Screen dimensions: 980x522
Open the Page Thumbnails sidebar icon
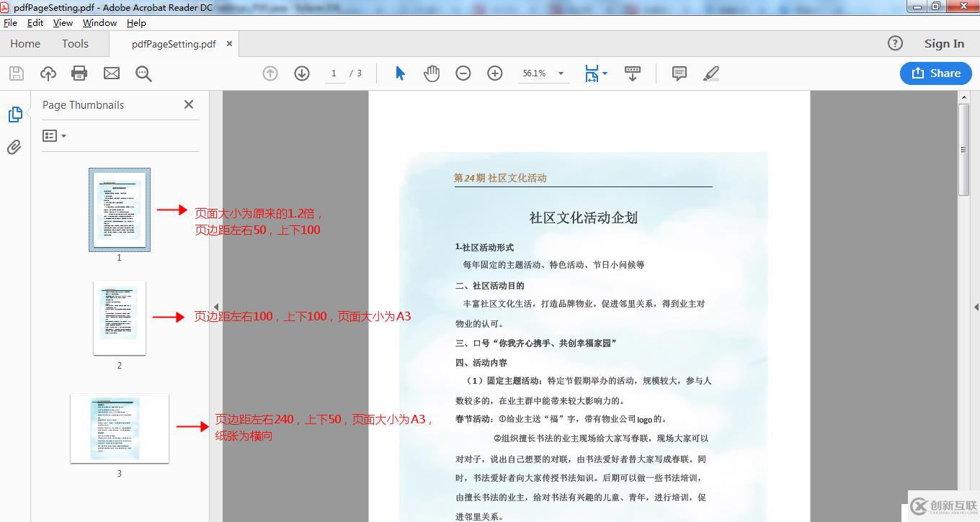pyautogui.click(x=15, y=114)
